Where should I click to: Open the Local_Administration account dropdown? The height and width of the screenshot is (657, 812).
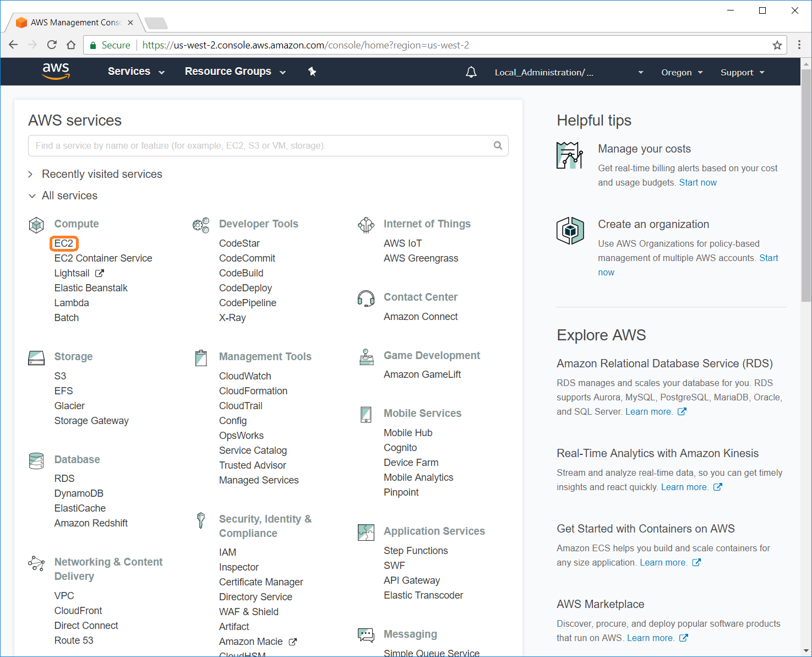tap(569, 72)
